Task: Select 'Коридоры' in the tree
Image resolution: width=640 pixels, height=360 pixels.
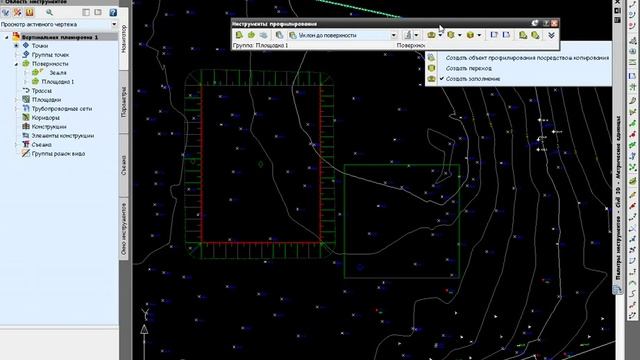Action: [x=46, y=118]
